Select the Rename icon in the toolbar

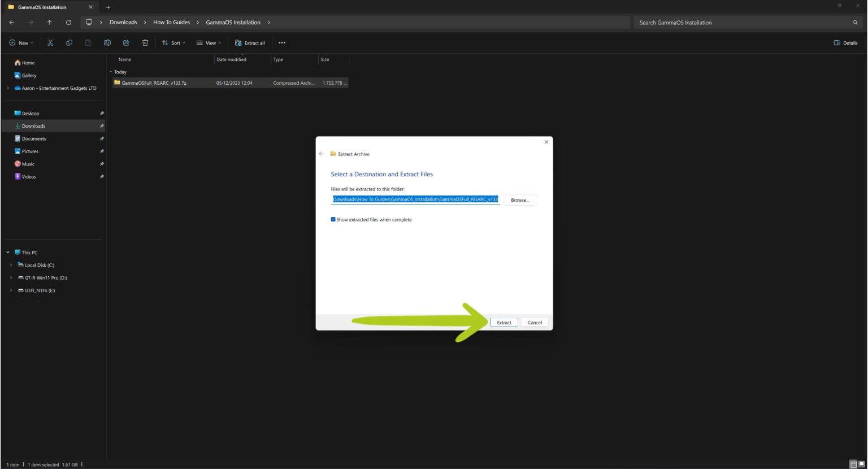107,42
